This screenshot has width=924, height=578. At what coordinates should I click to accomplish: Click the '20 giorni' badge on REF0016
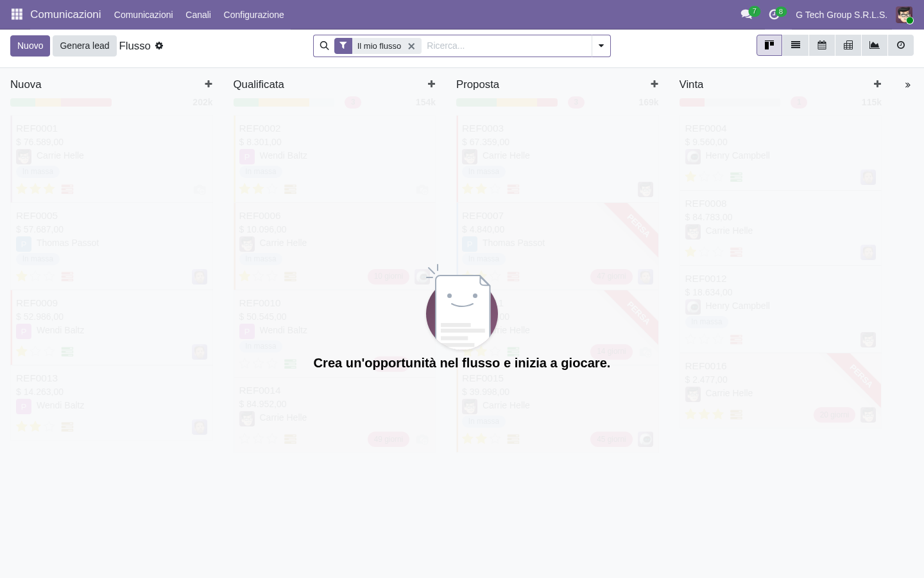(834, 415)
